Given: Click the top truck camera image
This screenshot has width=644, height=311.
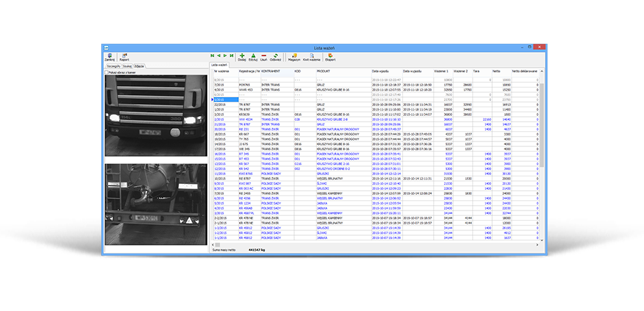Looking at the screenshot, I should (155, 115).
